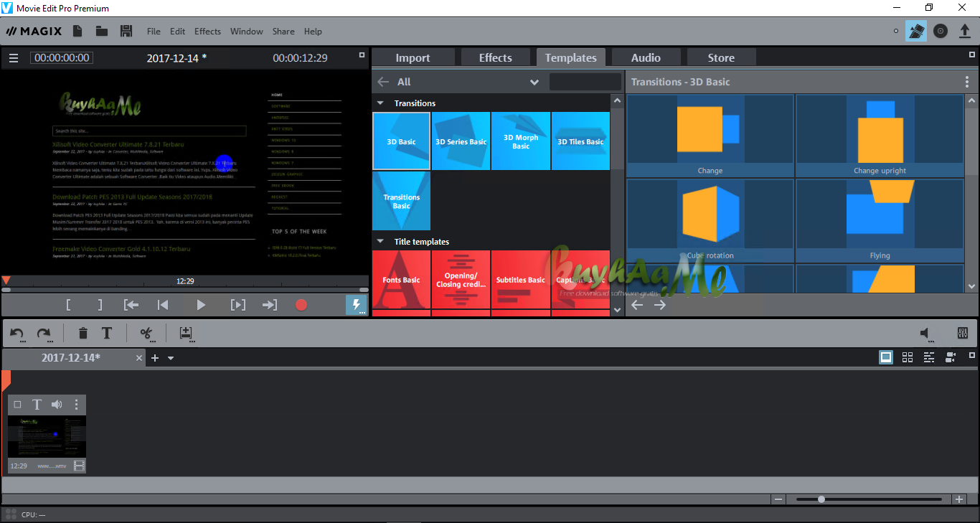Open the Transitions - 3D Basic options menu

click(x=966, y=82)
